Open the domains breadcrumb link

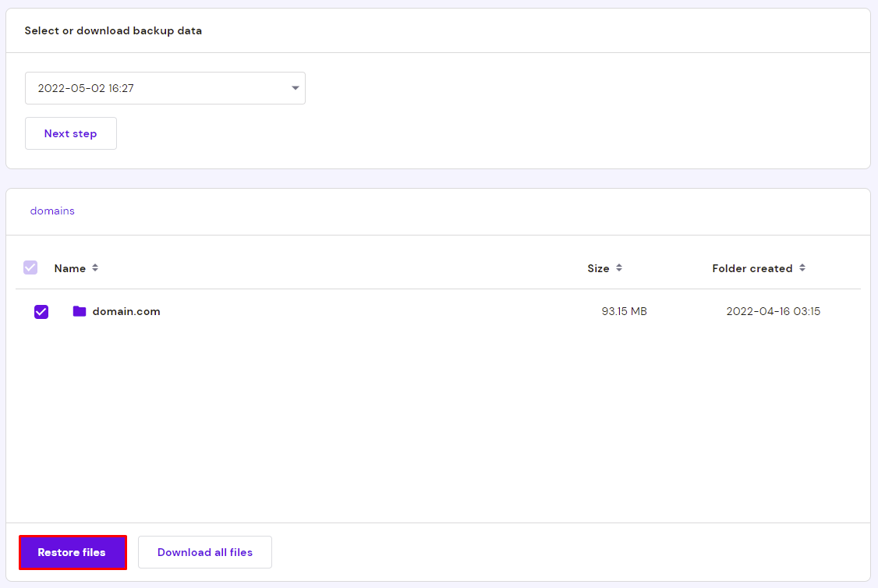coord(51,211)
